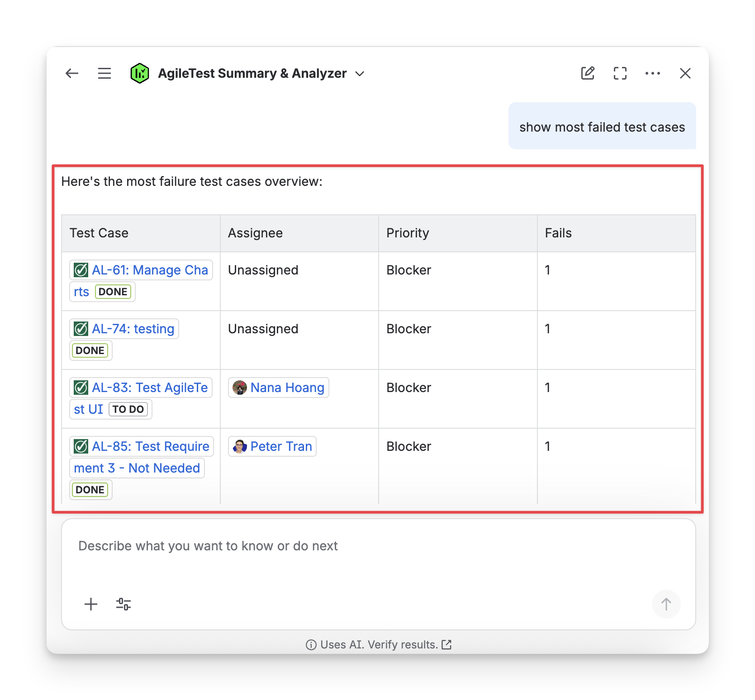This screenshot has height=700, width=755.
Task: Open AL-83: Test AgileTest UI link
Action: click(x=149, y=388)
